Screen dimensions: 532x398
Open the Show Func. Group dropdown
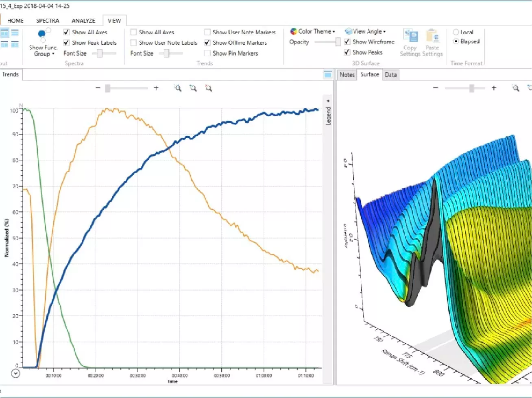pos(43,50)
